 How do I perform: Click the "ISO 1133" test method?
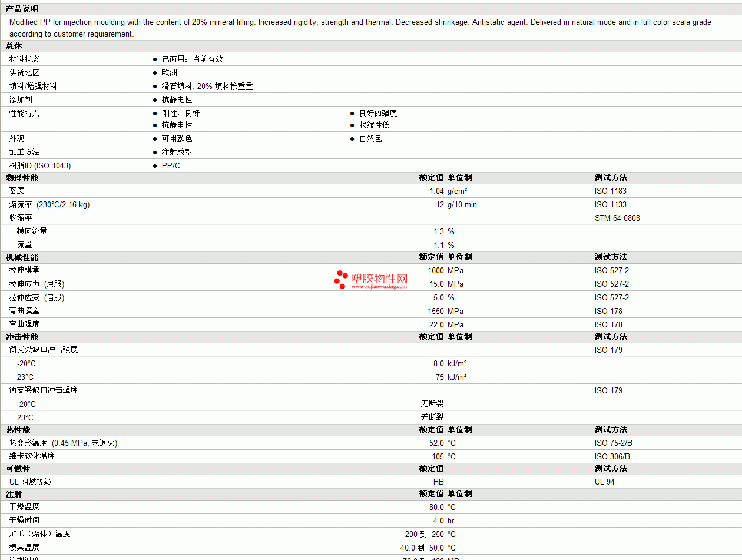pyautogui.click(x=611, y=204)
